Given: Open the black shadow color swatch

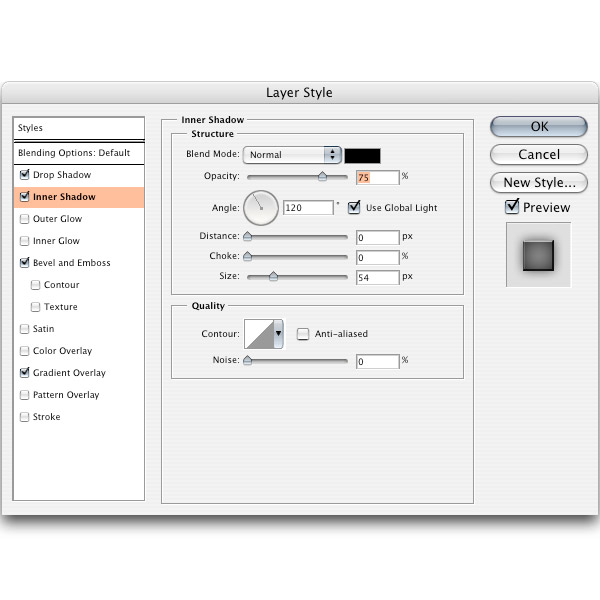Looking at the screenshot, I should [362, 156].
